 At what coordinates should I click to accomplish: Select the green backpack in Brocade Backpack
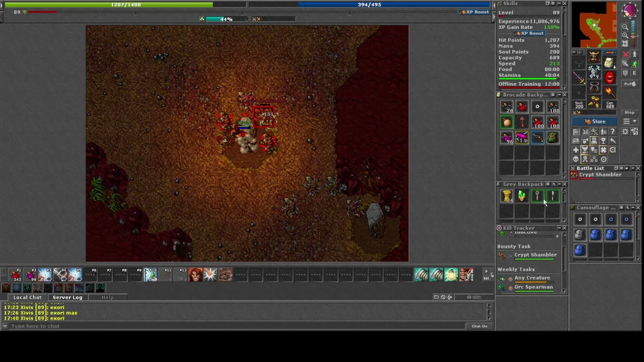click(x=553, y=137)
